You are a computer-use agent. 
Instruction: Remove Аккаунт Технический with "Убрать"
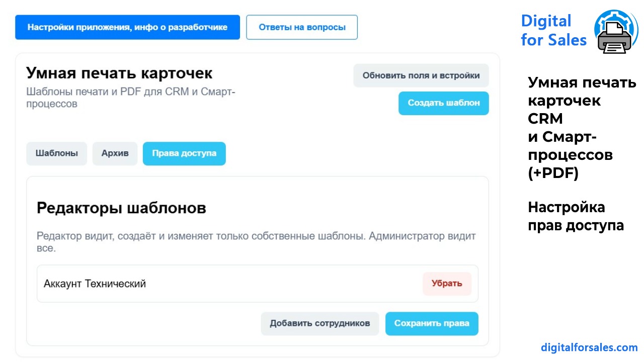tap(447, 284)
